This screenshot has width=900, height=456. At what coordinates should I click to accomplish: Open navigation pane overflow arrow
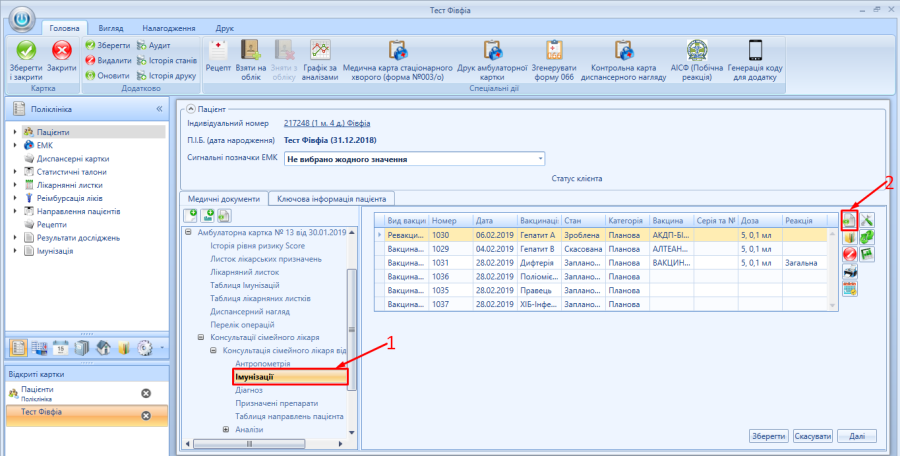point(162,348)
